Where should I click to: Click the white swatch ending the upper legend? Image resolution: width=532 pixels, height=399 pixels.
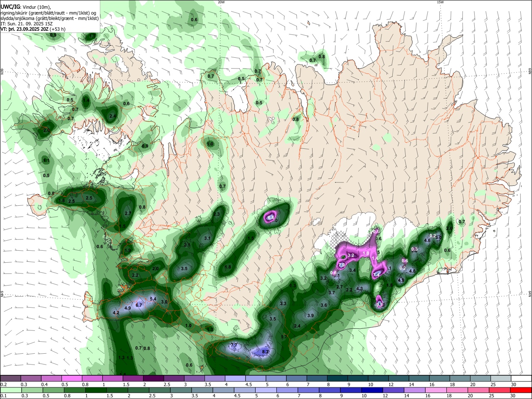(521, 378)
